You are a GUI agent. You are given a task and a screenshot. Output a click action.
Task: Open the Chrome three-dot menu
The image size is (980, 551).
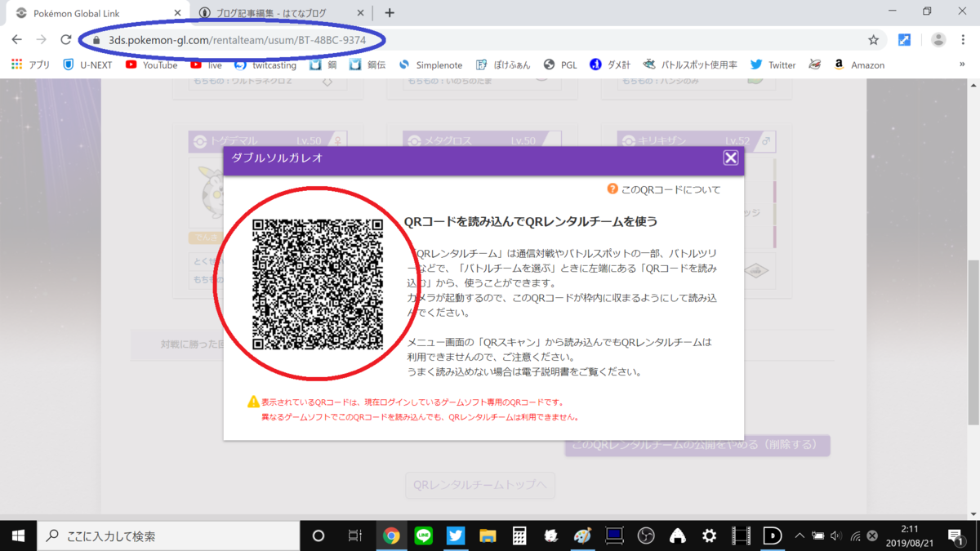(x=964, y=39)
